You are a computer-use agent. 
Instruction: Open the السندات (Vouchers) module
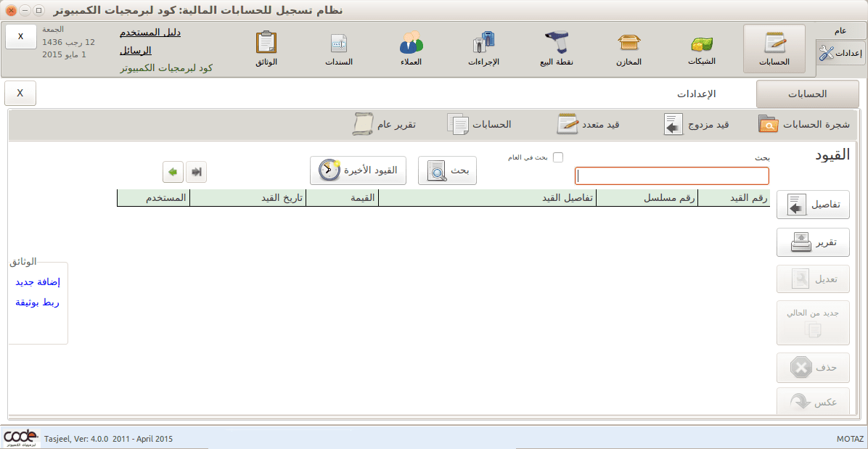point(337,46)
